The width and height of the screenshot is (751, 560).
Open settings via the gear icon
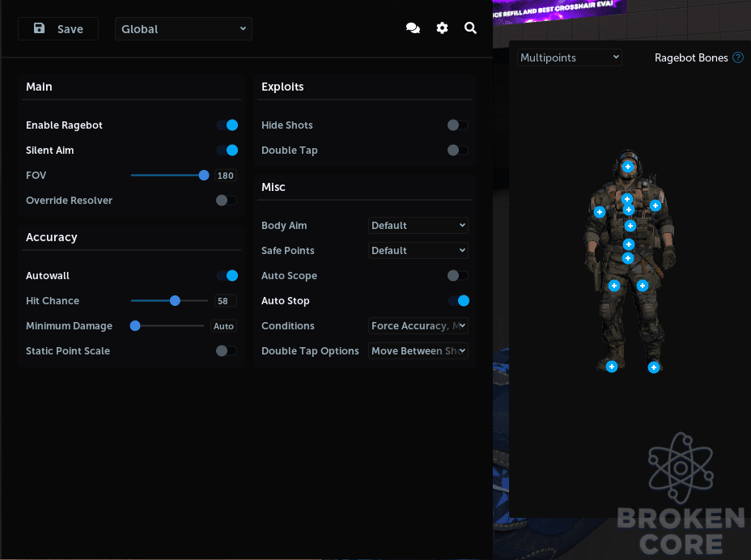(442, 28)
